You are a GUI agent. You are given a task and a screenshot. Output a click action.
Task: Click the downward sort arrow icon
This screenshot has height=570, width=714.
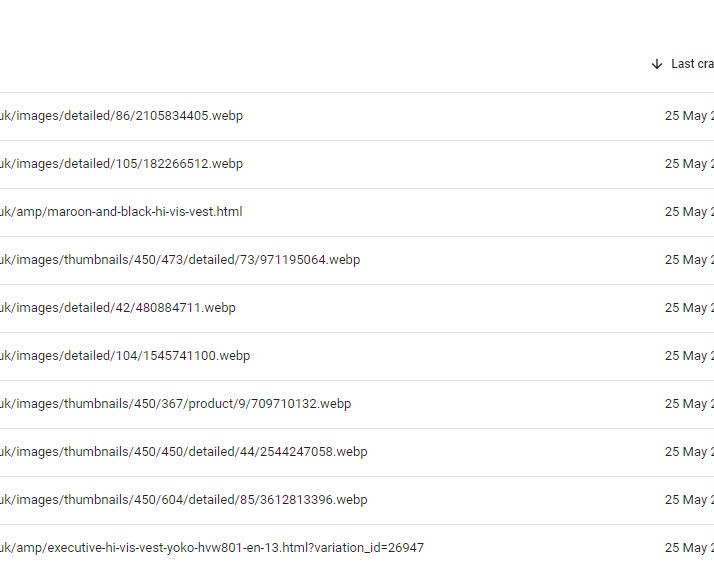coord(657,64)
